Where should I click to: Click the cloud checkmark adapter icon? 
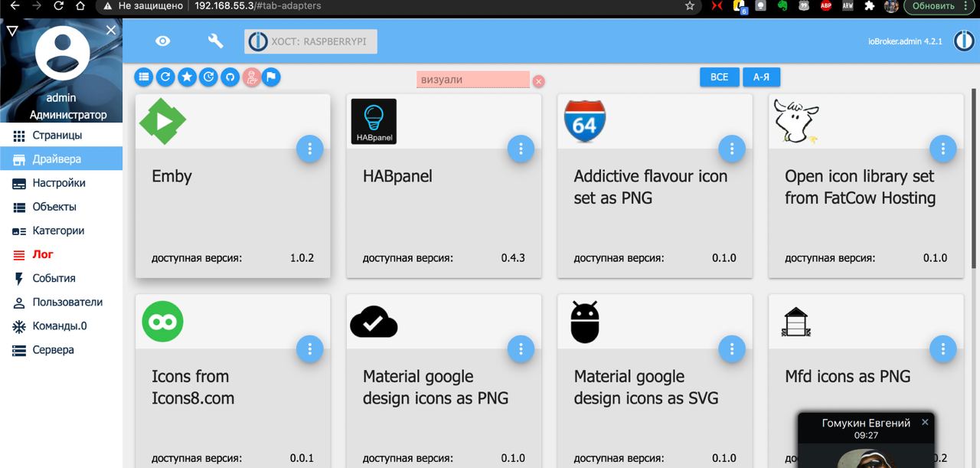point(374,321)
